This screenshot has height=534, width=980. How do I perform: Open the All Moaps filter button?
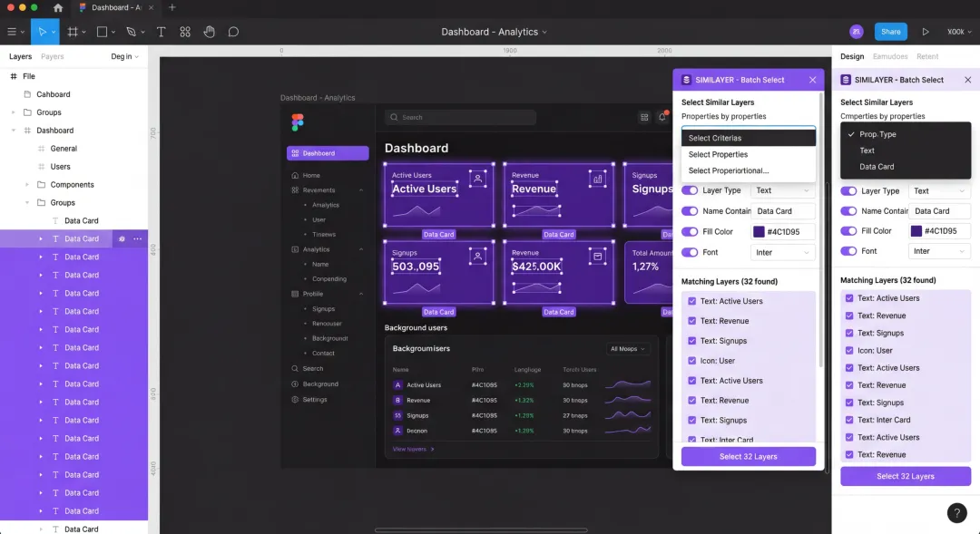point(628,349)
